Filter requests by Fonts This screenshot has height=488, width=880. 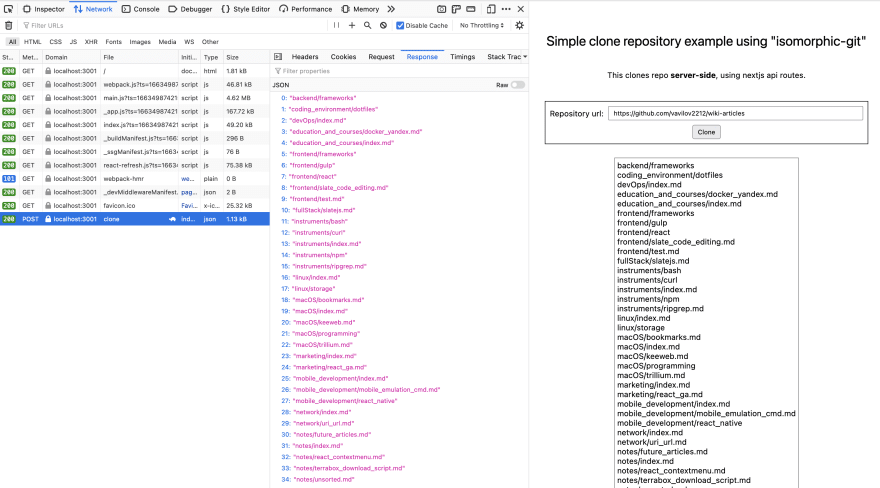coord(113,42)
